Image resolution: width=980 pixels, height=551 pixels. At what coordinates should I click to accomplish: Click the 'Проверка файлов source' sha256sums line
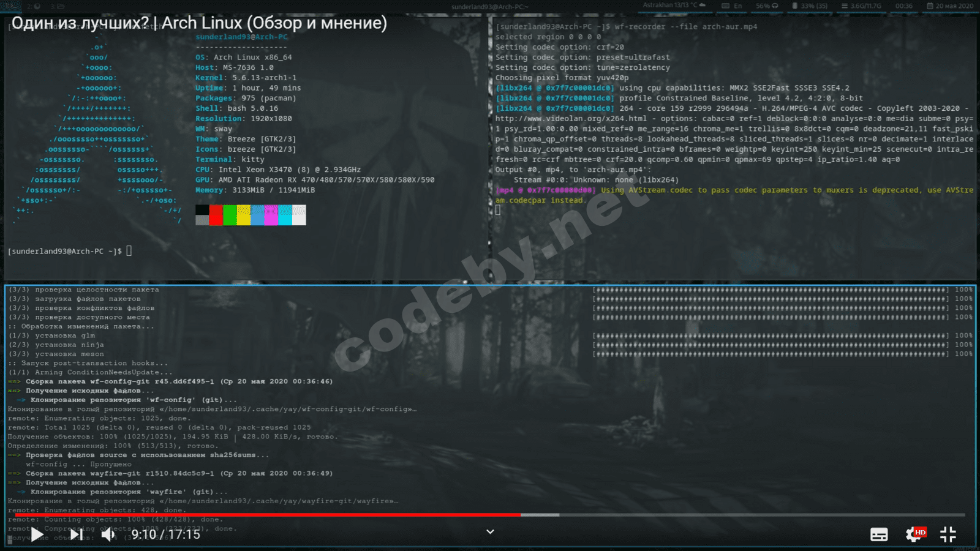pos(138,455)
